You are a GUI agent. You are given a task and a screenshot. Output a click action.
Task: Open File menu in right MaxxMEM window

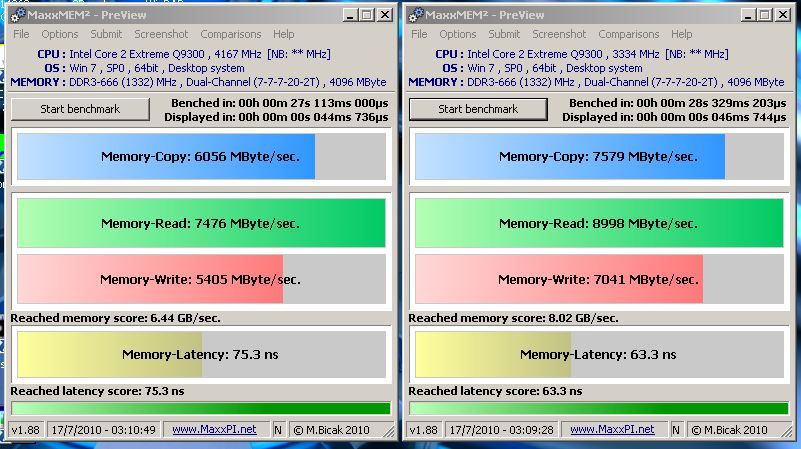(419, 34)
